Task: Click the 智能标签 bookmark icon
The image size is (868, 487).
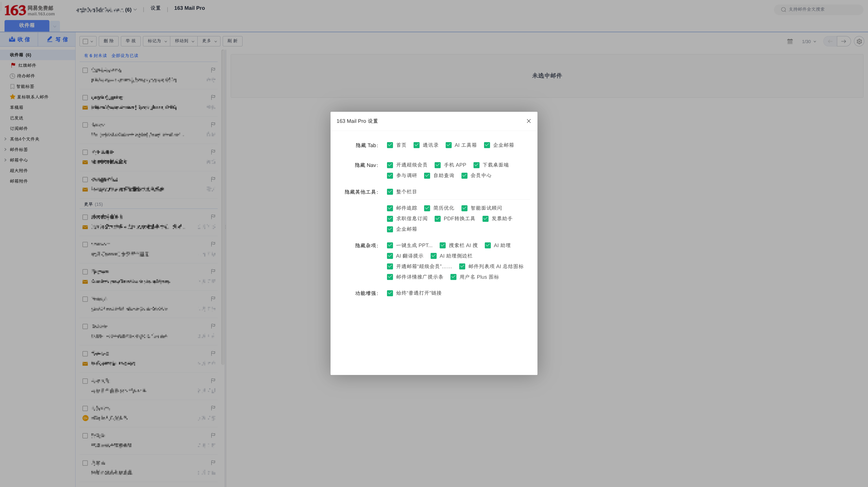Action: tap(12, 86)
